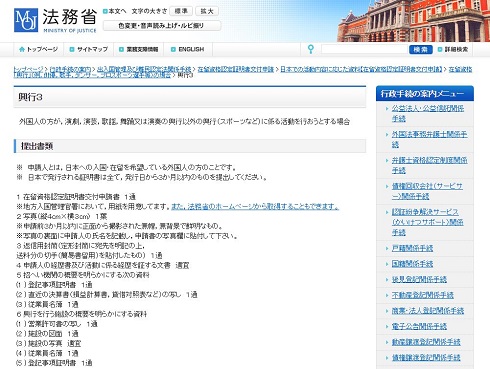Open 商業・法人登記関係手続 in side menu
The width and height of the screenshot is (490, 369).
point(428,311)
